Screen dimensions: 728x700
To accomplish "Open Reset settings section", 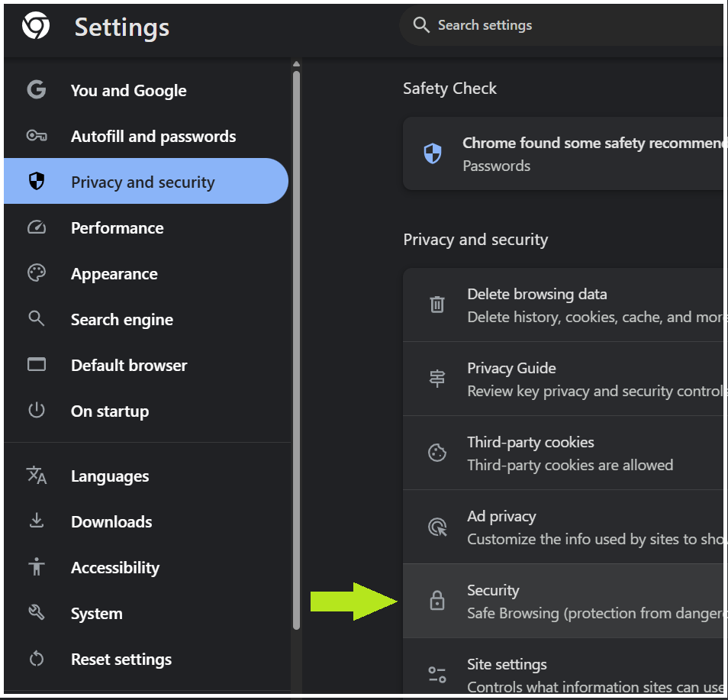I will pyautogui.click(x=146, y=659).
